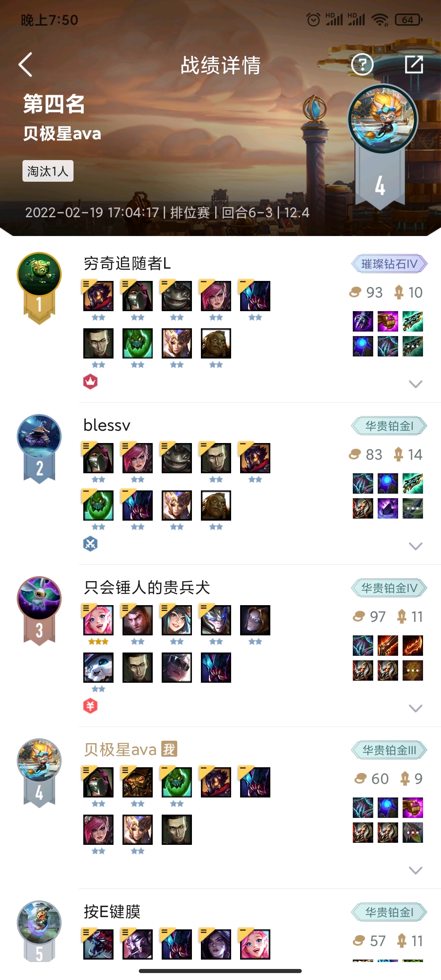The height and width of the screenshot is (980, 441).
Task: Open the first-place player's avatar
Action: 39,274
